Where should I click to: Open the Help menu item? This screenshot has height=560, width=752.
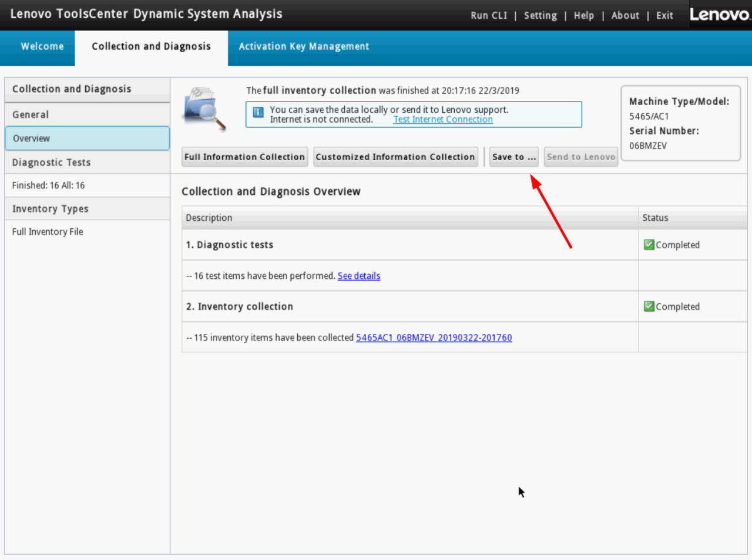(x=584, y=15)
